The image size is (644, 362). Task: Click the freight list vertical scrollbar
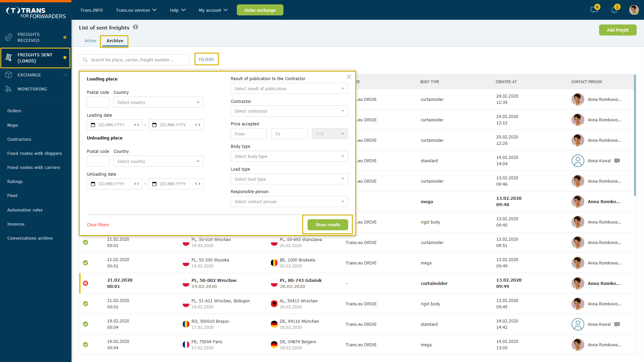[635, 135]
